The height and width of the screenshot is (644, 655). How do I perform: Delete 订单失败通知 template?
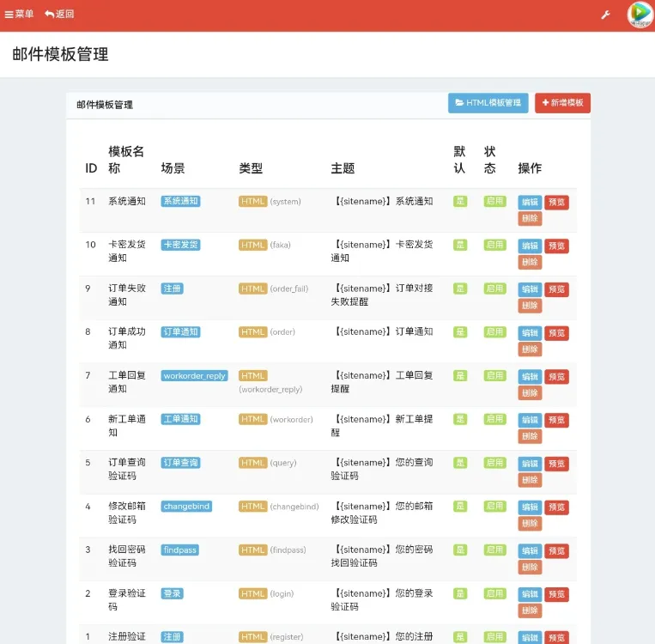530,306
